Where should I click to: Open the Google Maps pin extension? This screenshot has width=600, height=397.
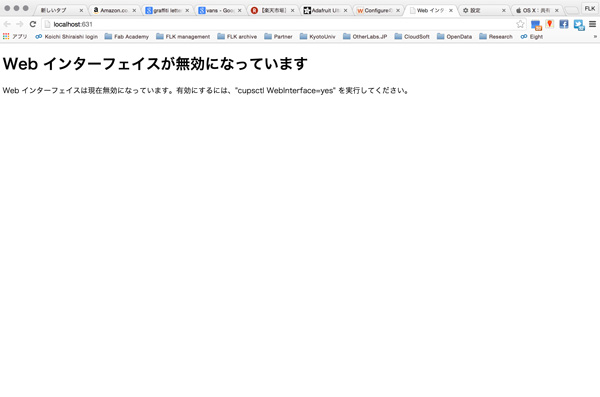click(x=550, y=24)
